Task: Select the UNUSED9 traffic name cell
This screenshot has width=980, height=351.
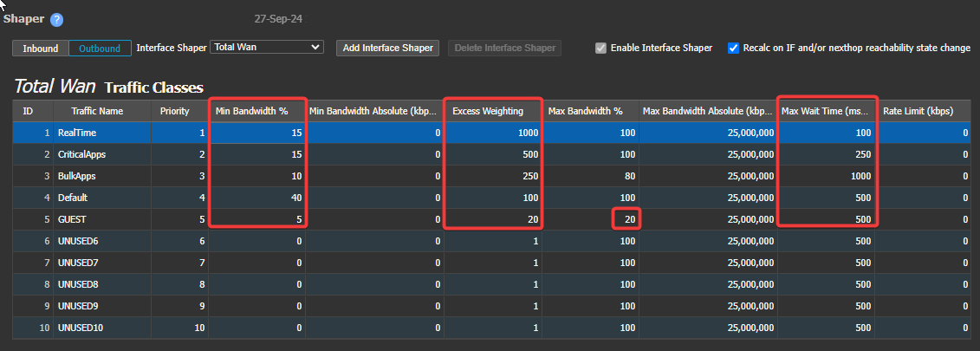Action: [x=102, y=307]
